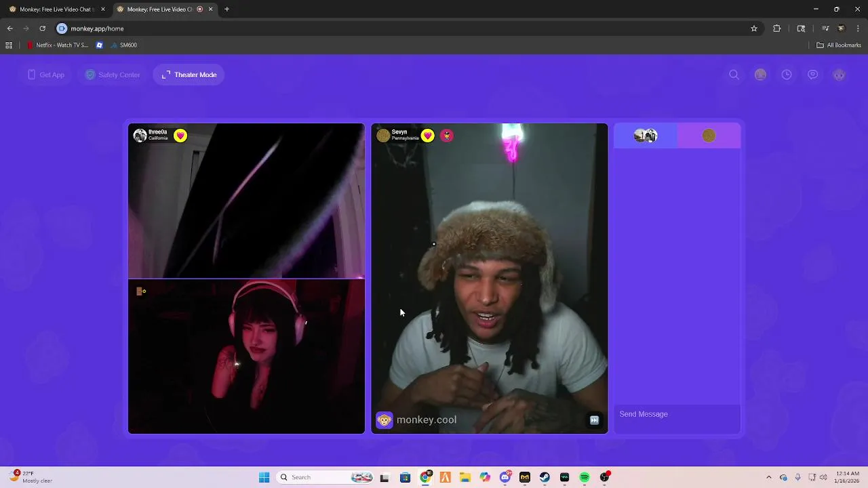Viewport: 868px width, 488px height.
Task: Click the pink badge icon next to Sevyn
Action: tap(446, 136)
